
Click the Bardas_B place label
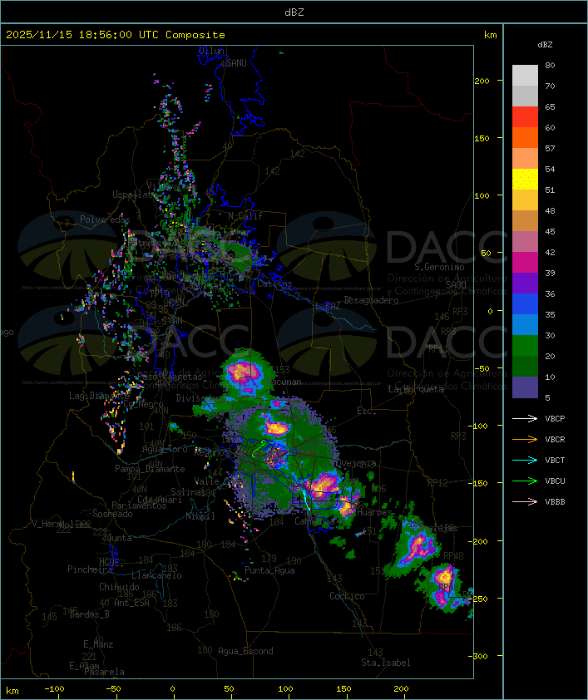(x=89, y=614)
